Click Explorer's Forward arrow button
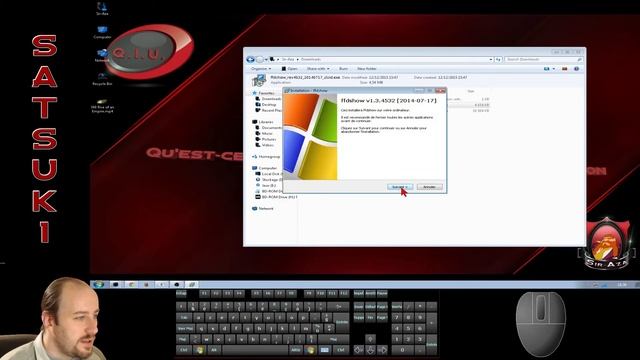Image resolution: width=640 pixels, height=360 pixels. (260, 60)
